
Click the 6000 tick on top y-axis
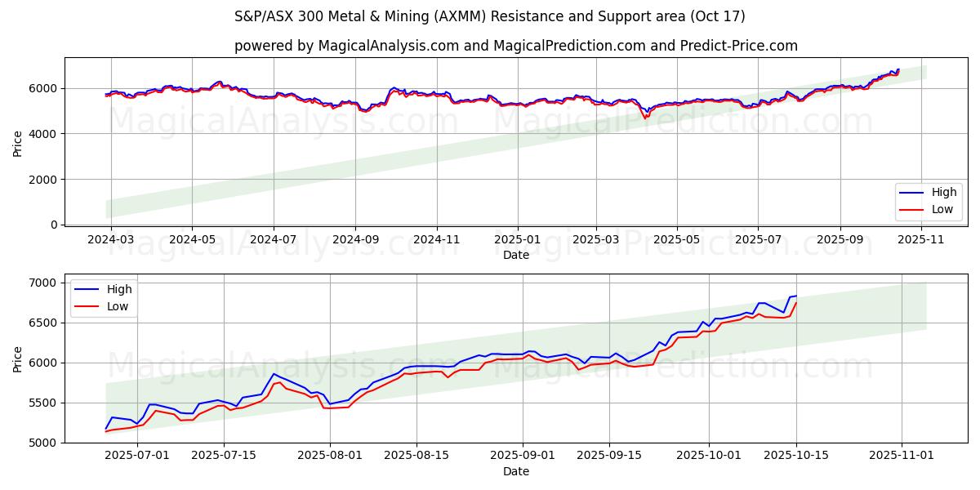43,88
